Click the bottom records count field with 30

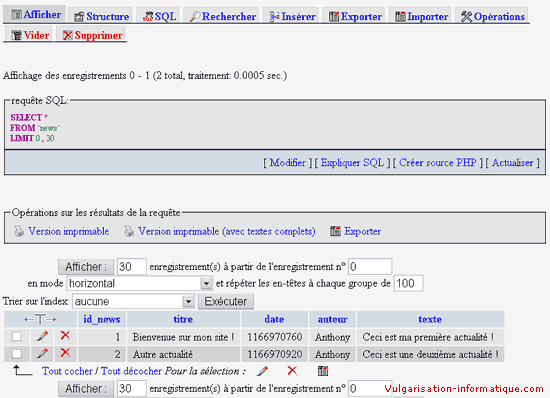click(132, 389)
